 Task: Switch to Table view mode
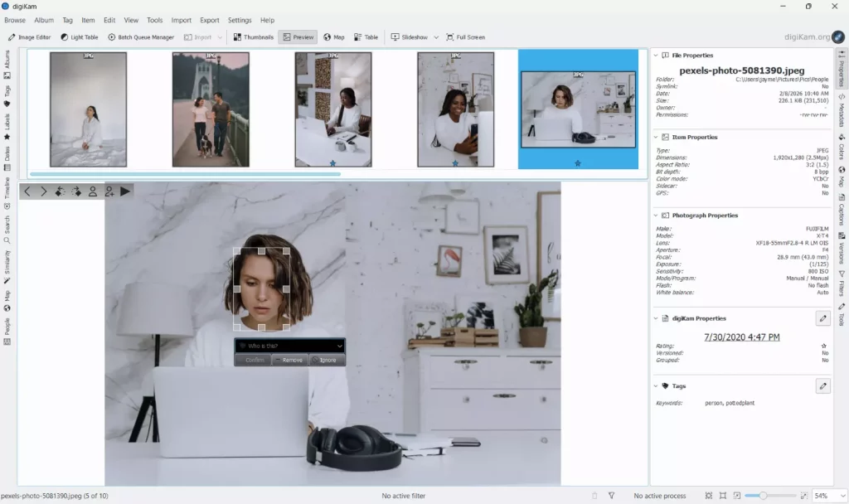(x=366, y=37)
